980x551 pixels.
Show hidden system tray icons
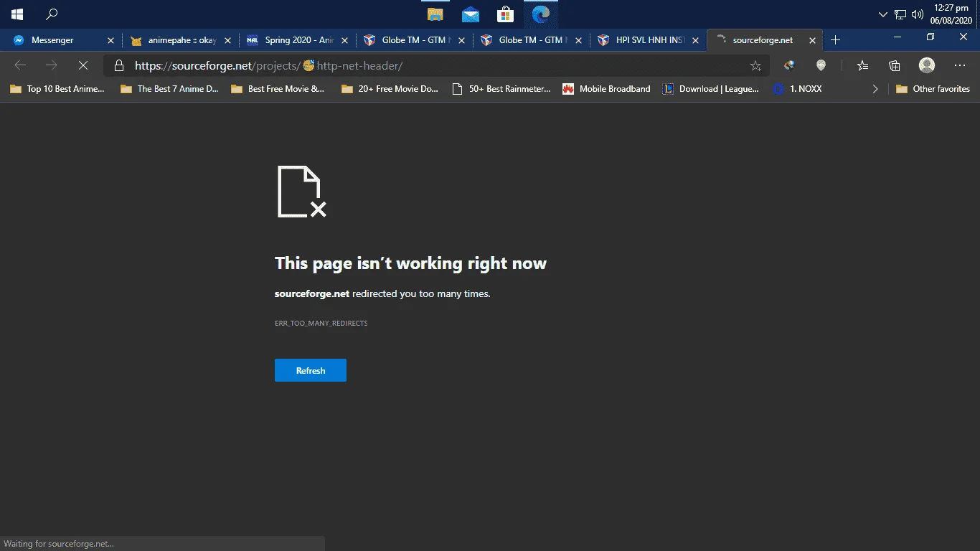pyautogui.click(x=883, y=14)
